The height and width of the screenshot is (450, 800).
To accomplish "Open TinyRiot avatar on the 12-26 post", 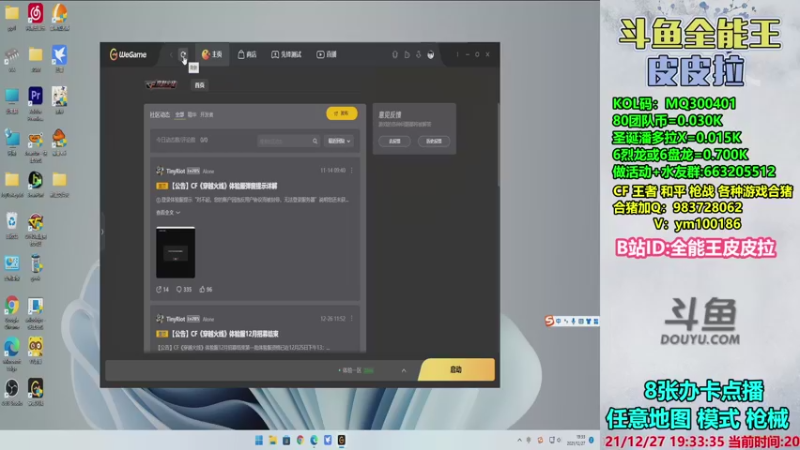I will [160, 318].
